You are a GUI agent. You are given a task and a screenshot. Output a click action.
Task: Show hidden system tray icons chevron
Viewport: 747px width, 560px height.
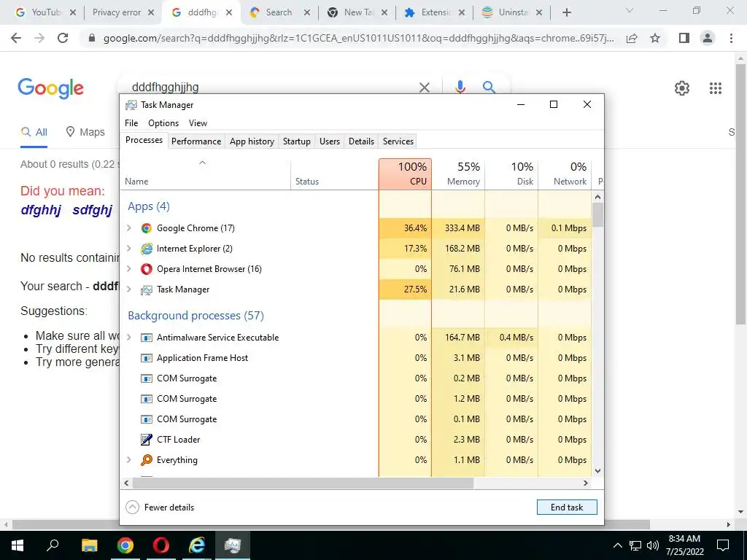point(617,545)
